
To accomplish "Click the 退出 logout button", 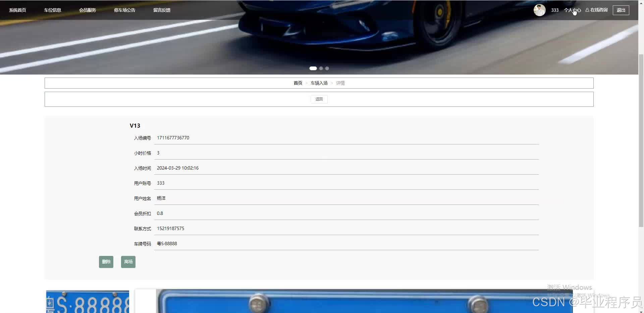I will point(621,10).
